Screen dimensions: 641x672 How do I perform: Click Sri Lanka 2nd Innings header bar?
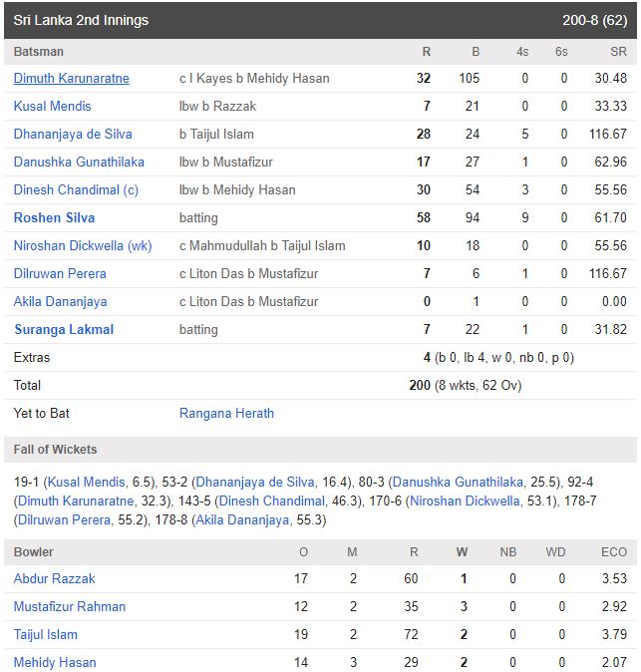[x=321, y=20]
